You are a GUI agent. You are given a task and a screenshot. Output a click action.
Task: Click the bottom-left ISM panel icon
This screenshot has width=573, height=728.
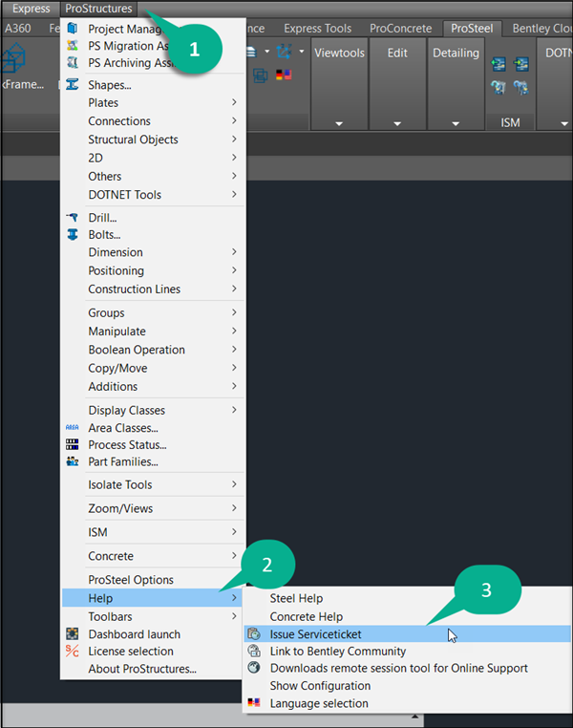(499, 87)
